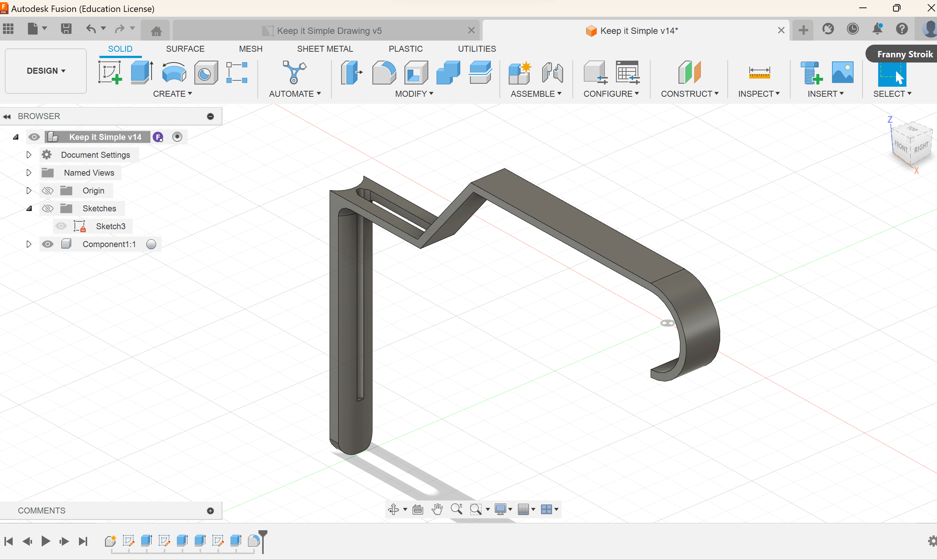This screenshot has width=937, height=560.
Task: Activate the Select tool icon
Action: (892, 74)
